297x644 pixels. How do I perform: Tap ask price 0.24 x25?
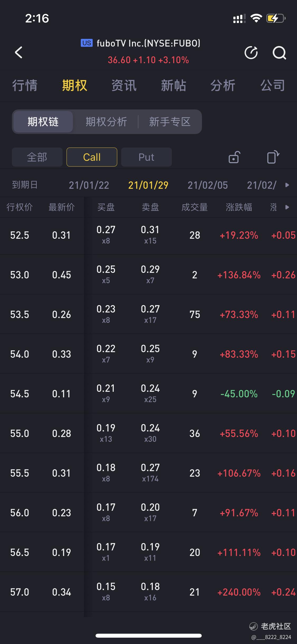pos(150,393)
